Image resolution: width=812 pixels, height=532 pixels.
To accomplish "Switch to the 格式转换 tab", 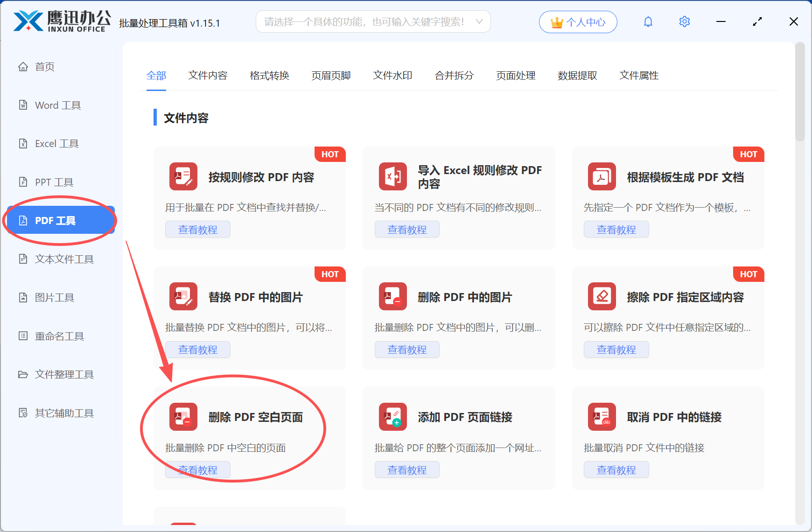I will (269, 76).
